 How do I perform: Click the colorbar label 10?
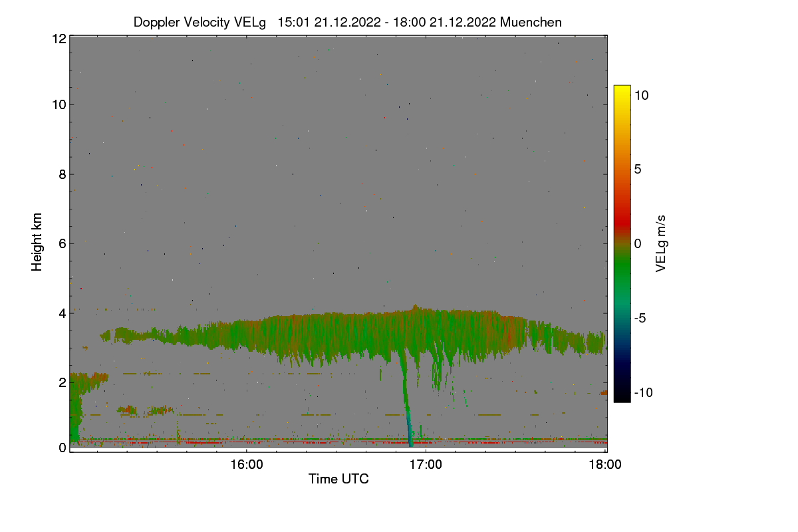click(642, 95)
